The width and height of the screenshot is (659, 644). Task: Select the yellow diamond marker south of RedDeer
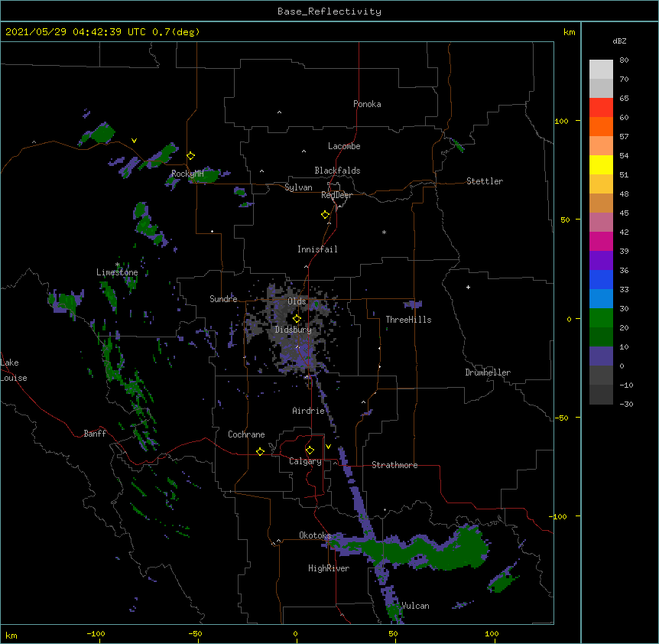[x=325, y=215]
